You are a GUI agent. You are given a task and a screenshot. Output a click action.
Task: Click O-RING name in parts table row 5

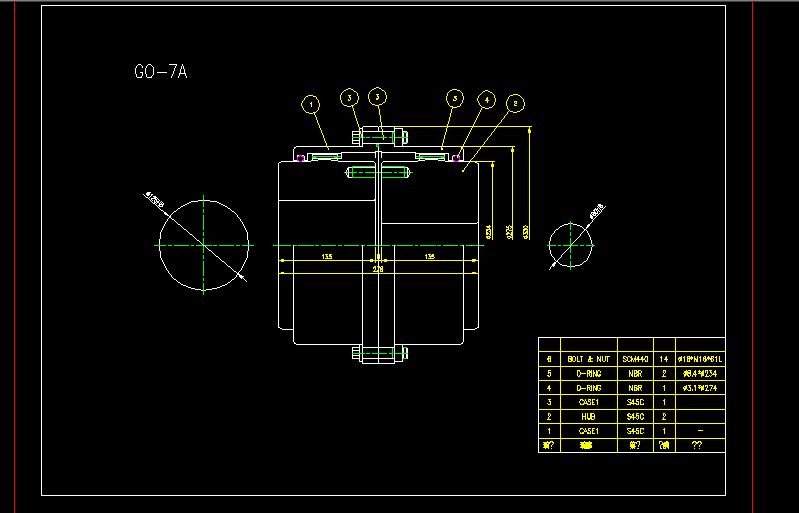tap(589, 373)
